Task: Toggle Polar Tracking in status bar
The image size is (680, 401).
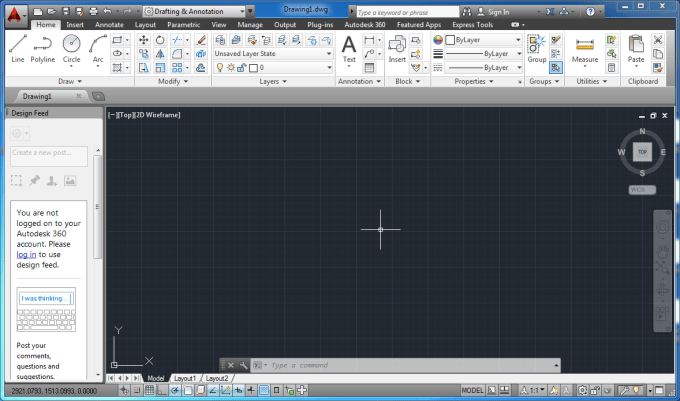Action: coord(175,391)
